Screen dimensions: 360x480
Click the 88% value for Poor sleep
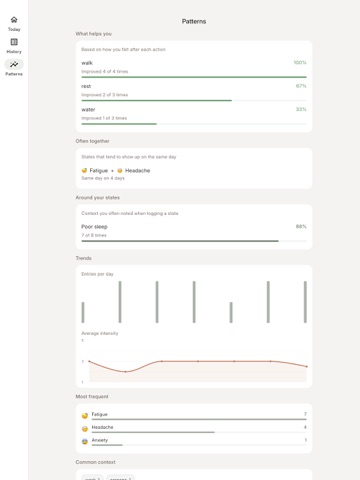coord(301,226)
